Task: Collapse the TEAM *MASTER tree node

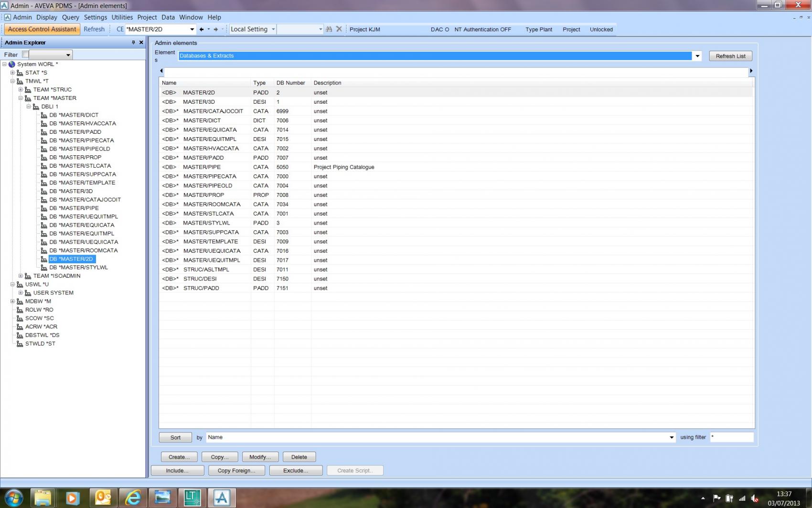Action: 21,98
